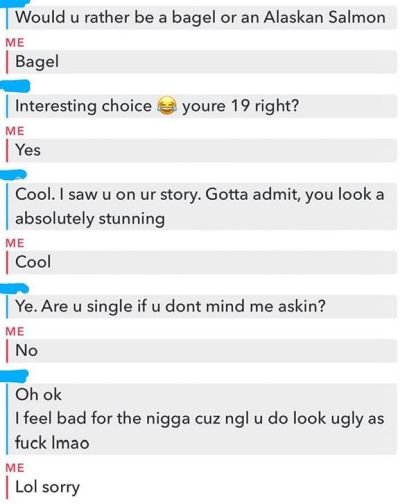
Task: Tap the ME label above 'No'
Action: pyautogui.click(x=15, y=331)
